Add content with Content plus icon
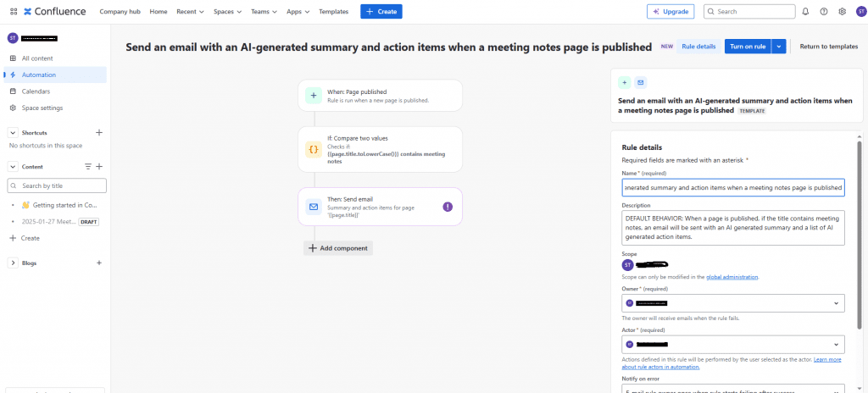 coord(99,167)
